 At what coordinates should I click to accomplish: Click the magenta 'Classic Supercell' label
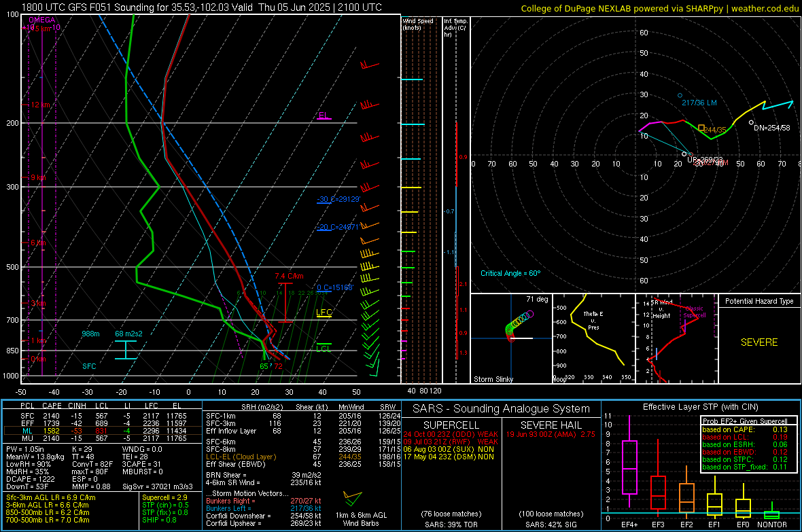(x=695, y=312)
